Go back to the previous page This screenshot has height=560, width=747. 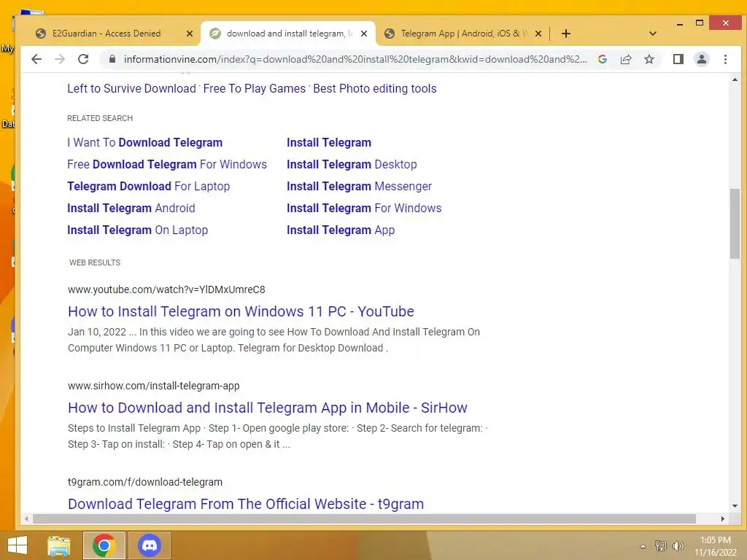pyautogui.click(x=36, y=59)
